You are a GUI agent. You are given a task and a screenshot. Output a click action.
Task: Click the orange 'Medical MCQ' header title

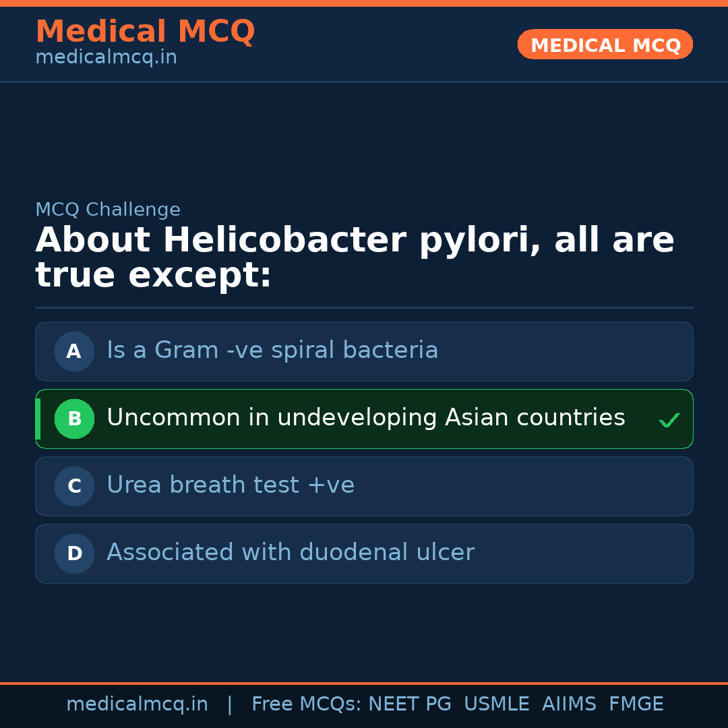[145, 32]
